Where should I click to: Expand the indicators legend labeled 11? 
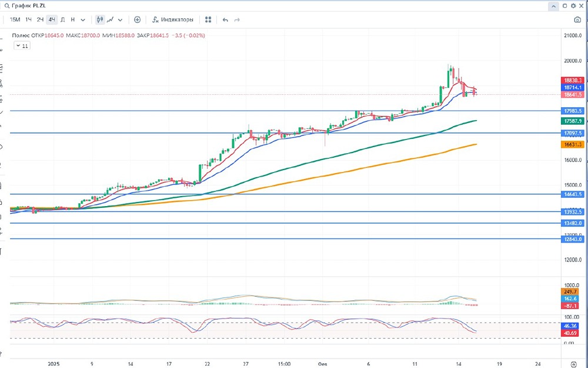click(22, 46)
